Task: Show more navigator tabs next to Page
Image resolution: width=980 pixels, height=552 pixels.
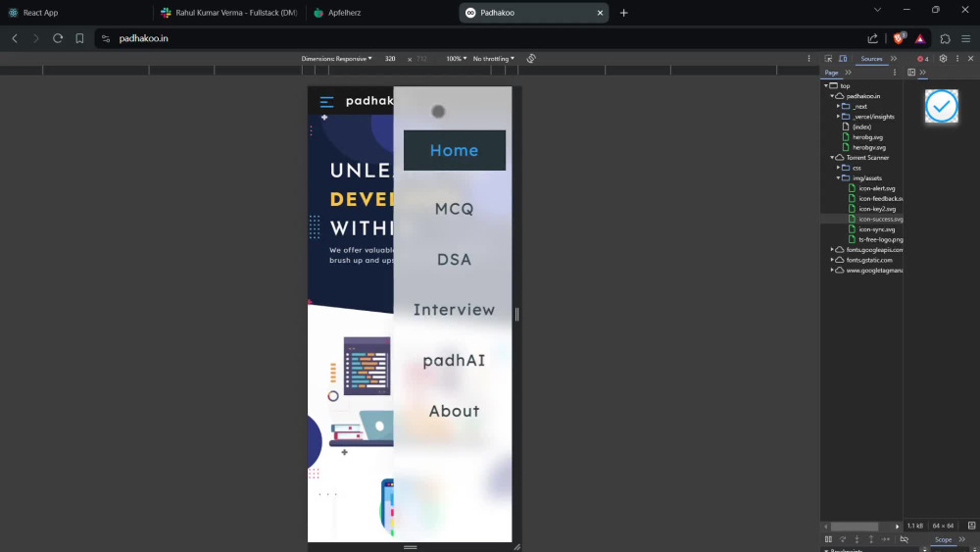Action: [848, 73]
